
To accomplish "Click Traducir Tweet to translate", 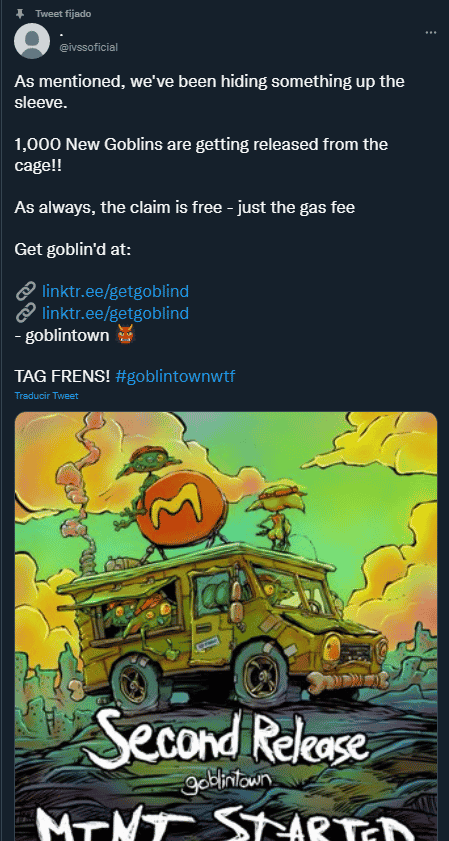I will (47, 396).
